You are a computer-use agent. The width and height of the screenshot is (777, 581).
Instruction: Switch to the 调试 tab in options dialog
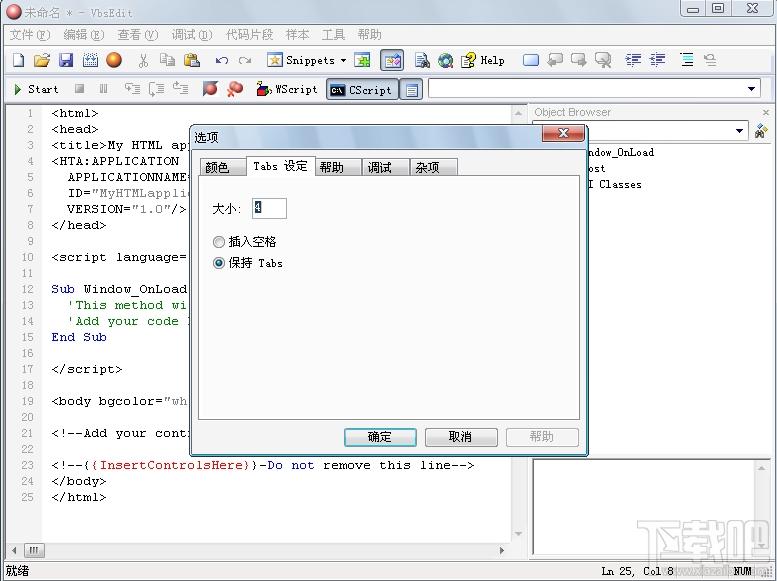pos(386,167)
